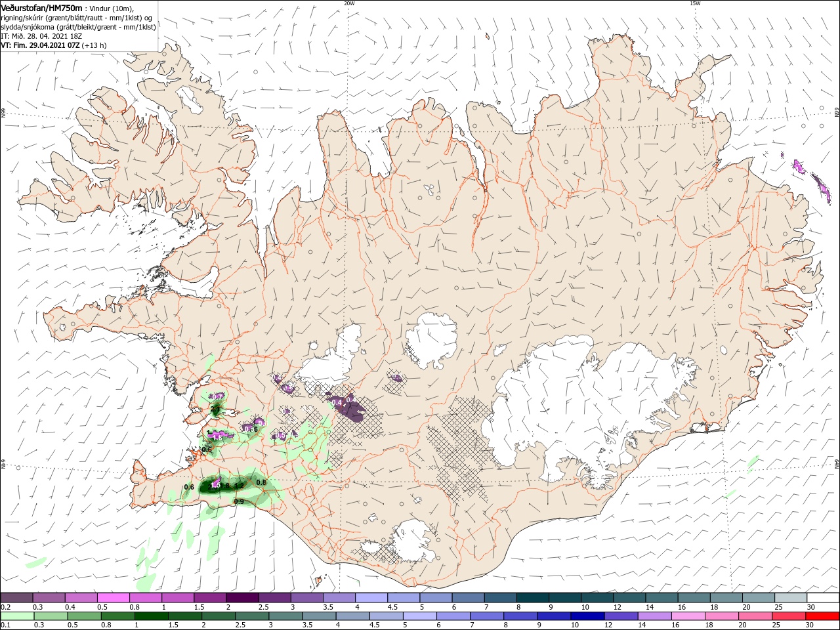
Task: Pick snow legend swatch between 3.5 and 4
Action: pyautogui.click(x=339, y=598)
